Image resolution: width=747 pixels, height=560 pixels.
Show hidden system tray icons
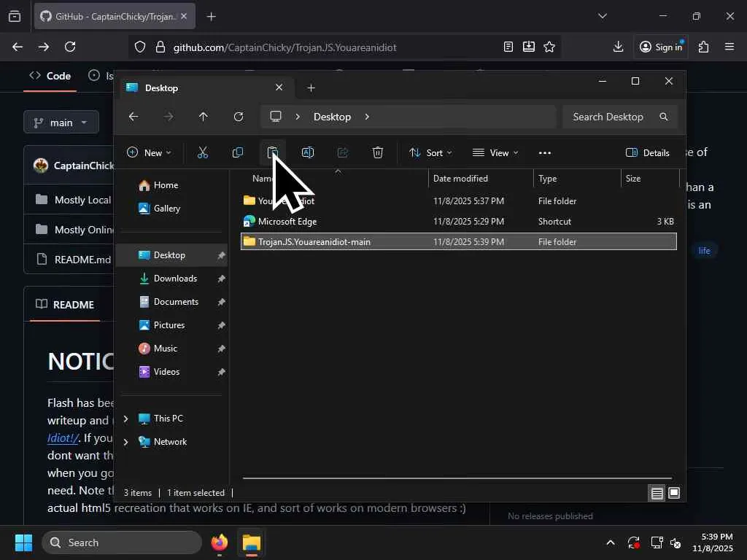tap(611, 542)
